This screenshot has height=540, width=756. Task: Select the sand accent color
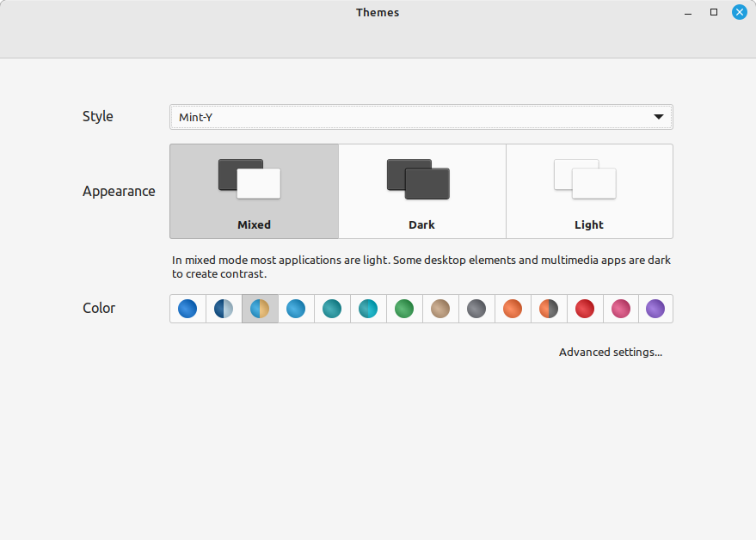440,309
